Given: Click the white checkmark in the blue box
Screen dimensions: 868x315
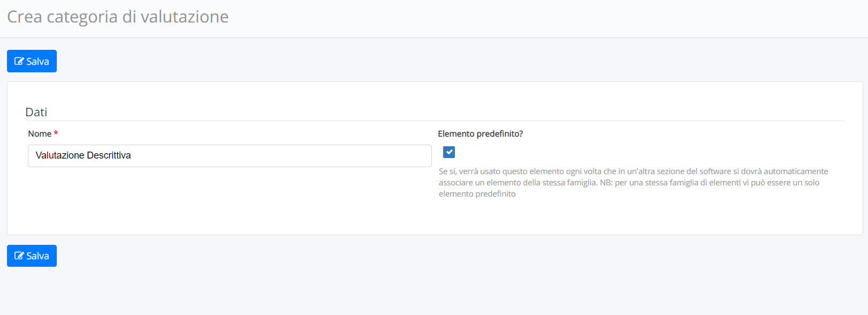Looking at the screenshot, I should tap(449, 152).
